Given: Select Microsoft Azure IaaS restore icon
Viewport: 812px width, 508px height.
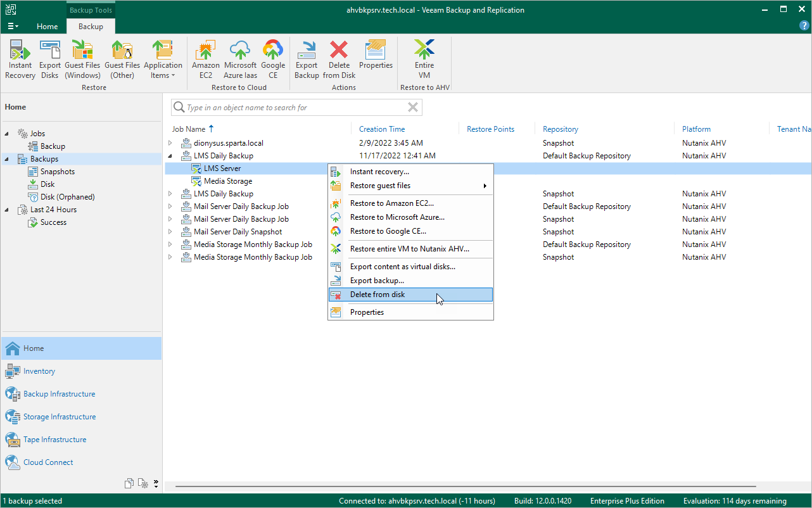Looking at the screenshot, I should coord(241,60).
